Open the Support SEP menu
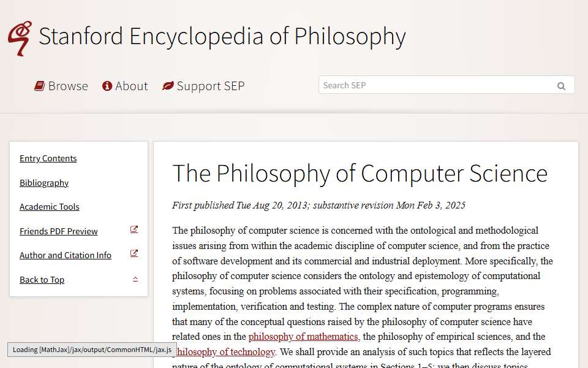 click(x=203, y=86)
